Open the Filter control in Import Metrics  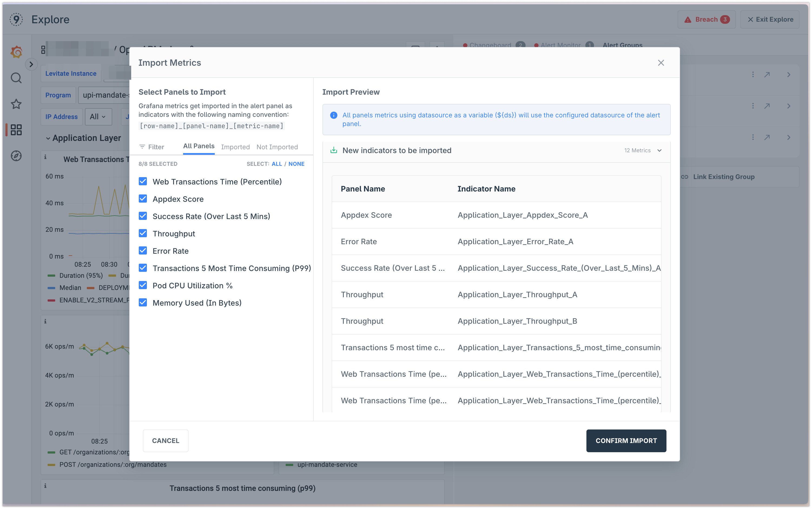tap(151, 147)
